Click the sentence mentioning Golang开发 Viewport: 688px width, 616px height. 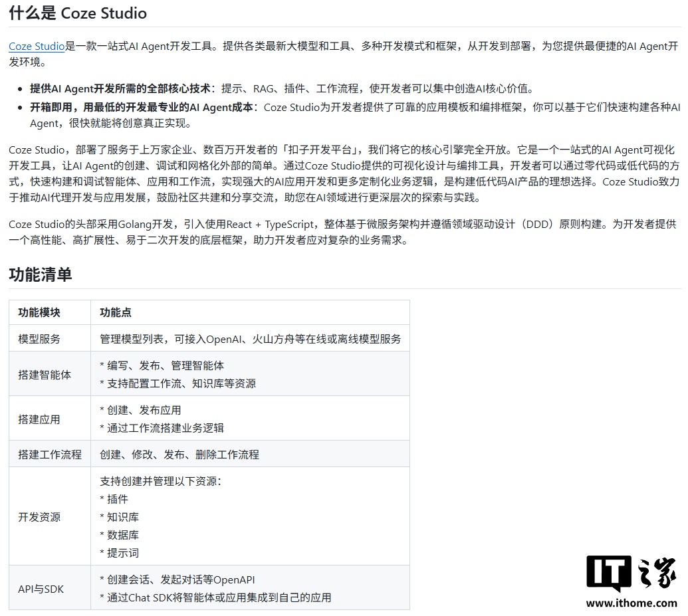(342, 232)
